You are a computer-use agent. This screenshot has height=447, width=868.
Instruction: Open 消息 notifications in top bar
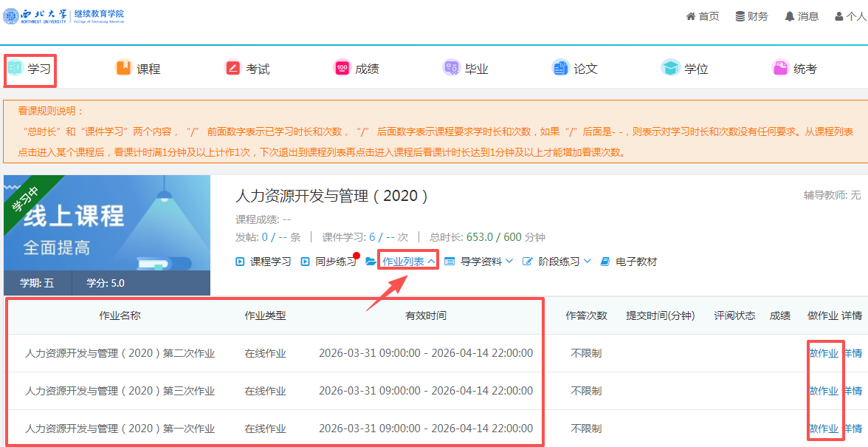click(802, 16)
